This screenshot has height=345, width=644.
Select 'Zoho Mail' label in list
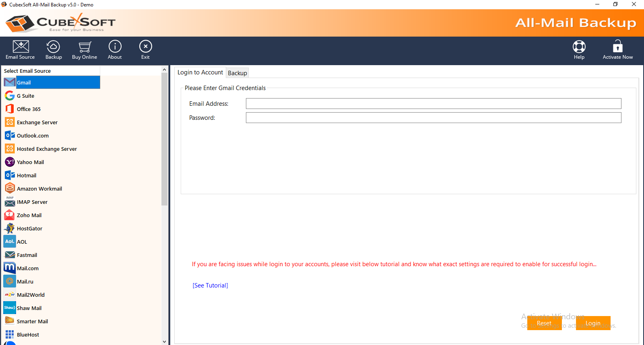point(29,216)
